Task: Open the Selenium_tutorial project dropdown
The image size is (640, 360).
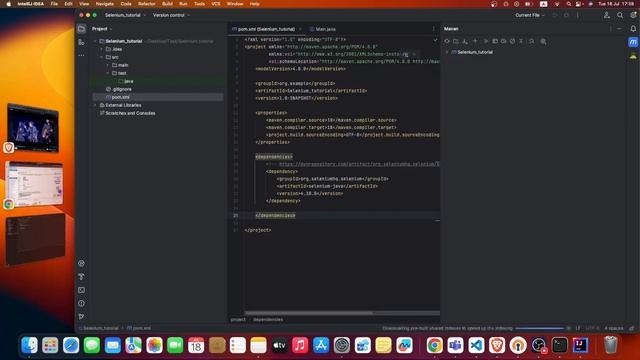Action: [125, 15]
